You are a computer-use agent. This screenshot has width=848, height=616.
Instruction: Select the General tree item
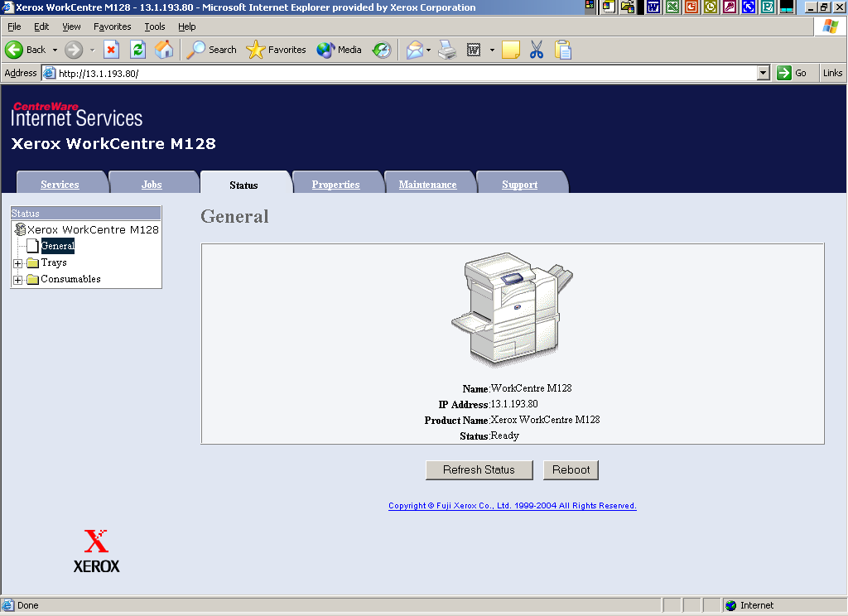click(58, 246)
